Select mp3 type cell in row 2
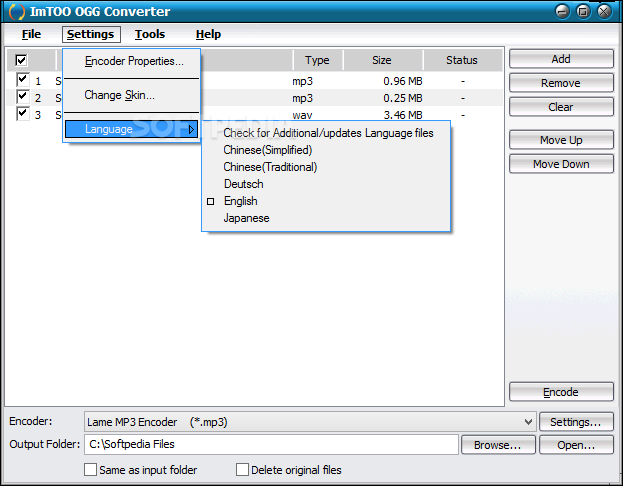The width and height of the screenshot is (623, 486). pyautogui.click(x=302, y=98)
